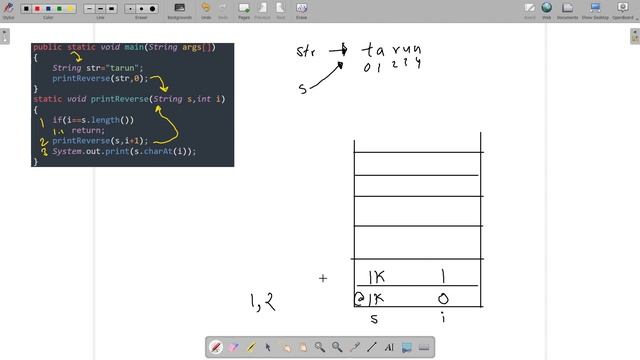Pick the blue pen color
This screenshot has height=360, width=640.
(48, 9)
